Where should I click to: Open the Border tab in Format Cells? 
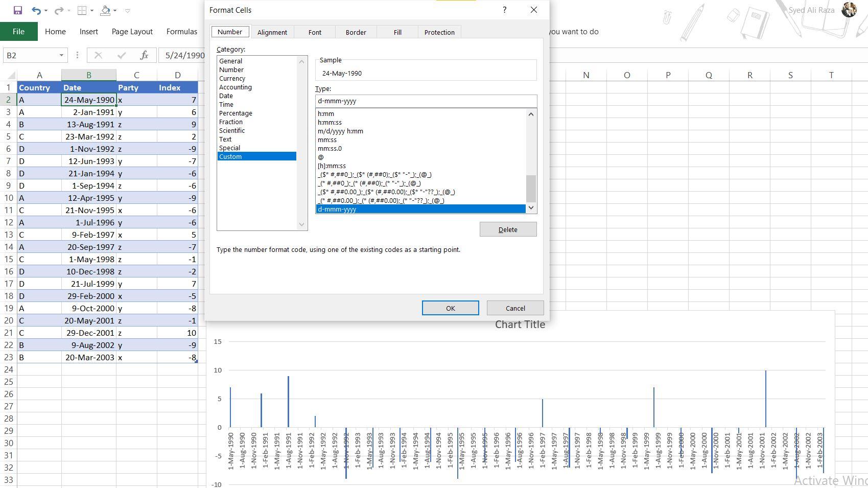356,32
